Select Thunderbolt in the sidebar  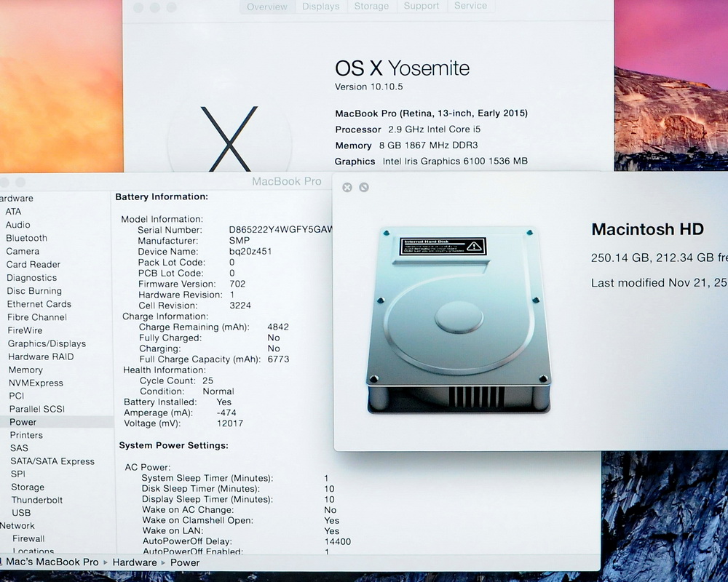pyautogui.click(x=36, y=500)
